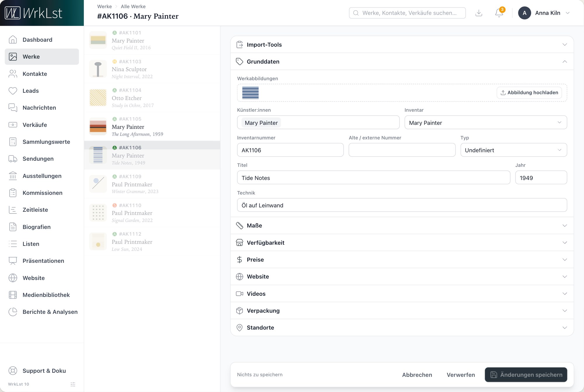
Task: Open Kontakte people icon
Action: tap(13, 74)
